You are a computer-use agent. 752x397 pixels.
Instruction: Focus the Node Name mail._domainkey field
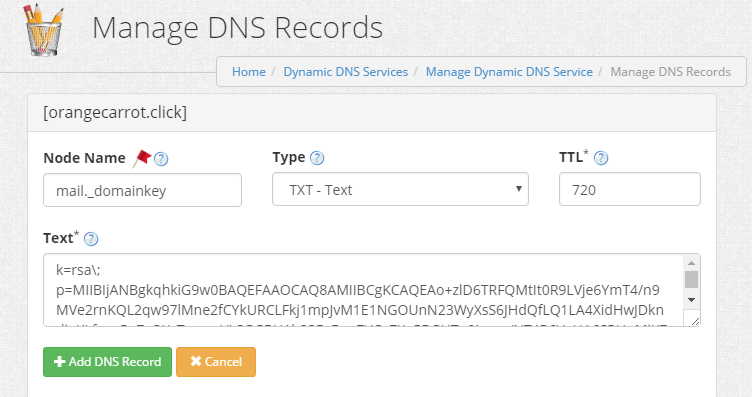coord(142,190)
